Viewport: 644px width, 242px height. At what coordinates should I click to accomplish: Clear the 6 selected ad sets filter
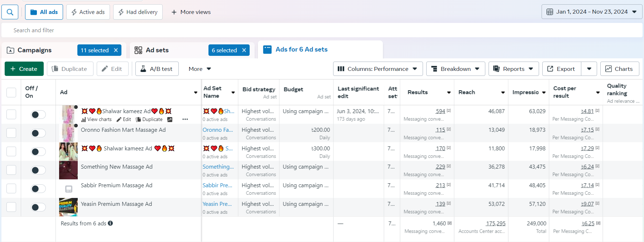pyautogui.click(x=244, y=50)
